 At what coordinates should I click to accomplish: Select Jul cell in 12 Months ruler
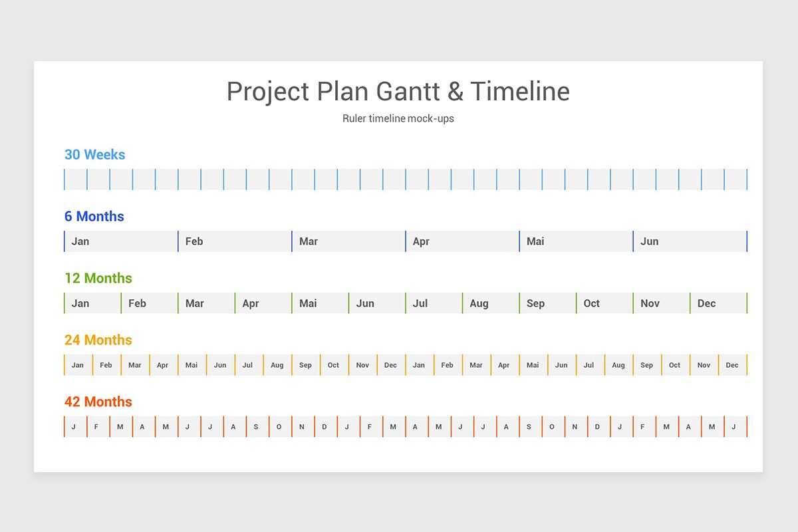click(x=434, y=303)
